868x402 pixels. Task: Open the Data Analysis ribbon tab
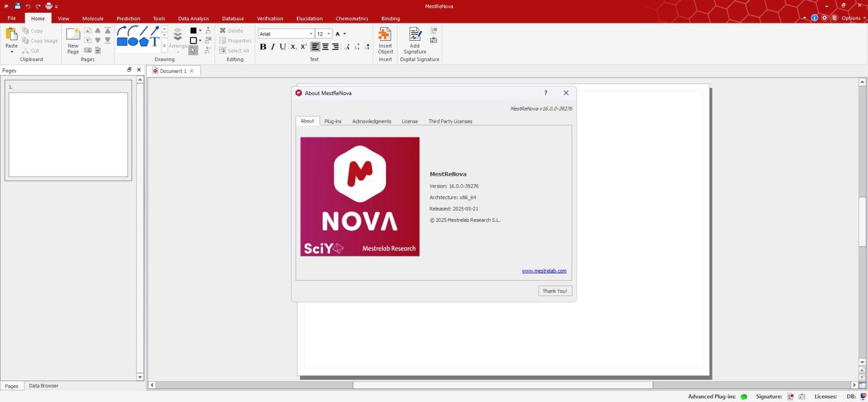pos(193,18)
